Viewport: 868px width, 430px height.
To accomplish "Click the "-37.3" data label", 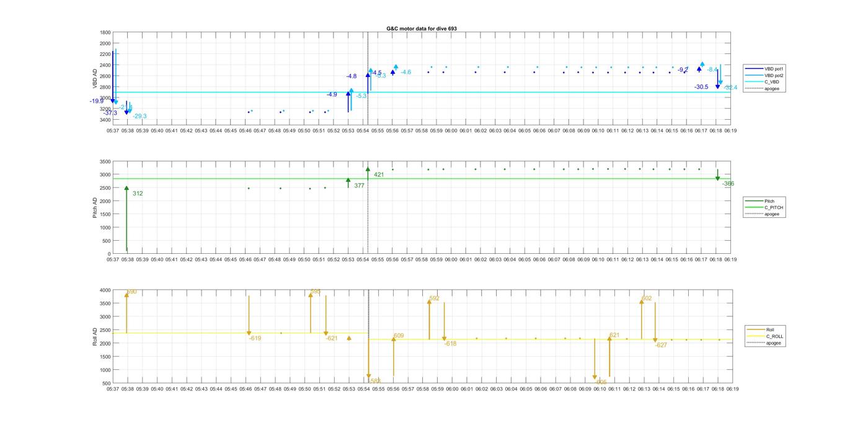I will tap(110, 113).
